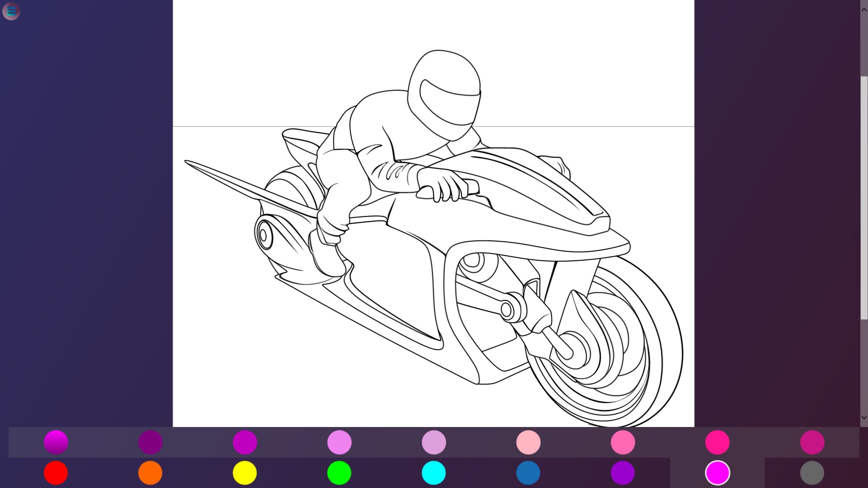The width and height of the screenshot is (868, 488).
Task: Pick the orange color swatch
Action: click(150, 473)
